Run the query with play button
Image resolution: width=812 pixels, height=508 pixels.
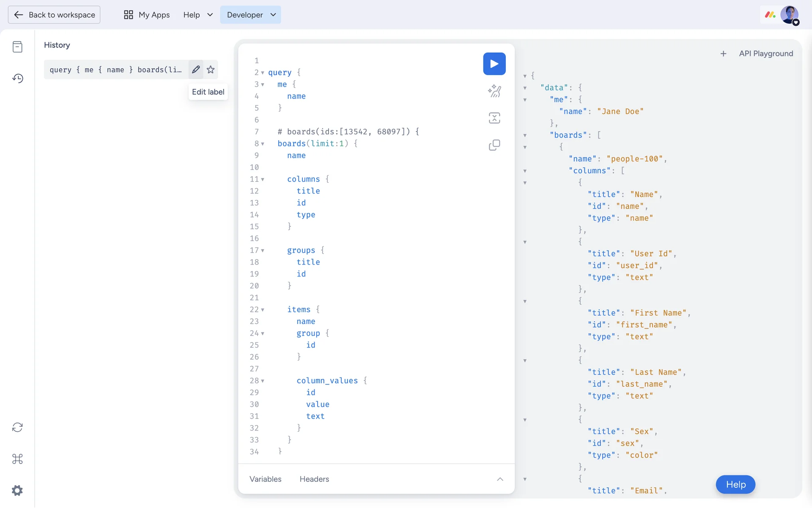(x=494, y=64)
